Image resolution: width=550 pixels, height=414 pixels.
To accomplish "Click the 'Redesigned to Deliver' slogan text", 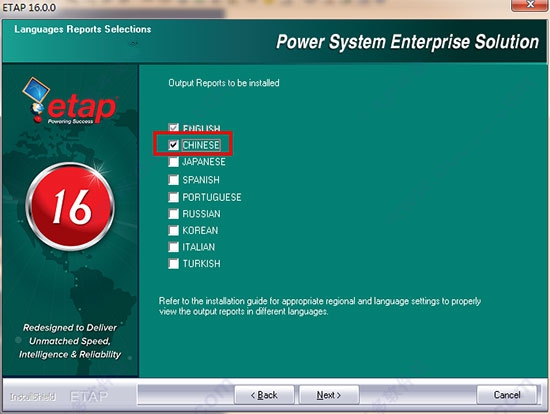I will coord(70,328).
